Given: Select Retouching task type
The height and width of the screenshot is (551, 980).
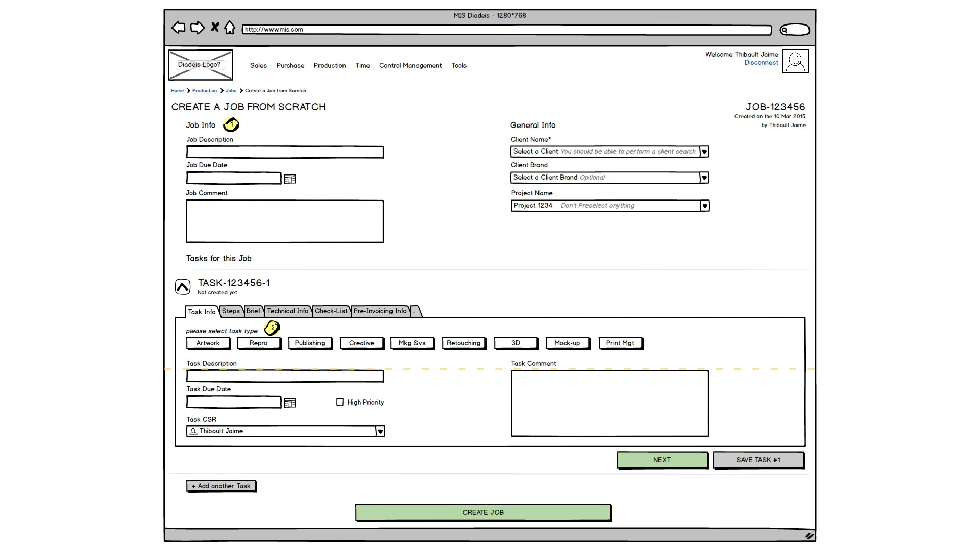Looking at the screenshot, I should point(464,343).
